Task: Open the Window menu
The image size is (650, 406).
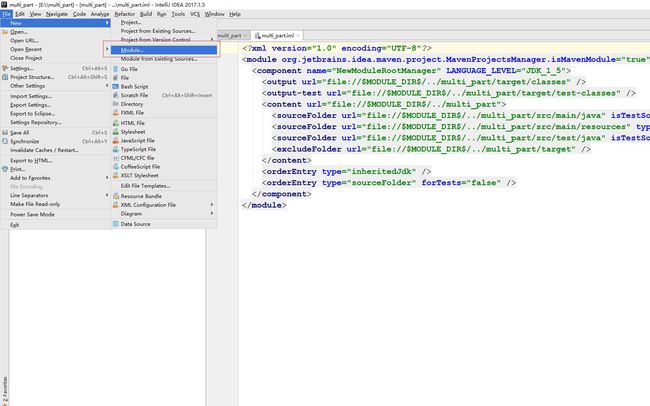Action: coord(215,14)
